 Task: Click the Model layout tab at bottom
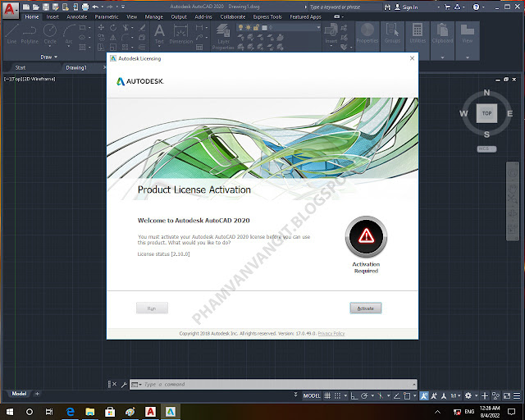[19, 394]
